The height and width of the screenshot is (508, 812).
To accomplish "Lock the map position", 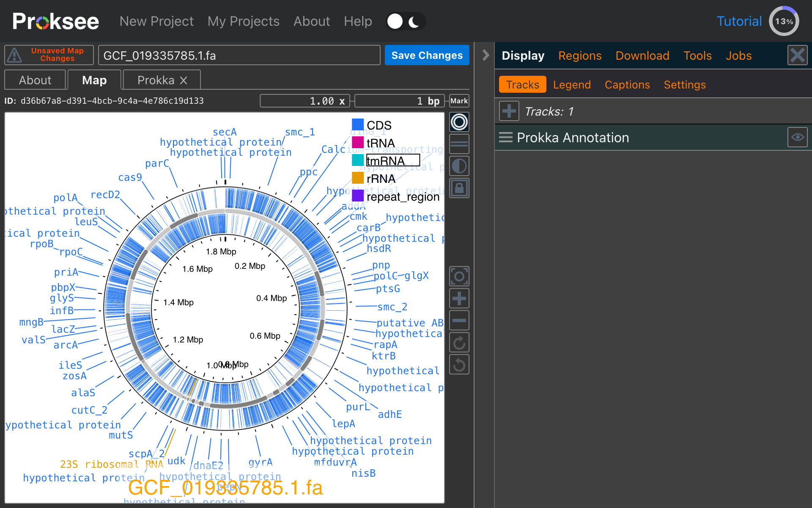I will click(459, 188).
